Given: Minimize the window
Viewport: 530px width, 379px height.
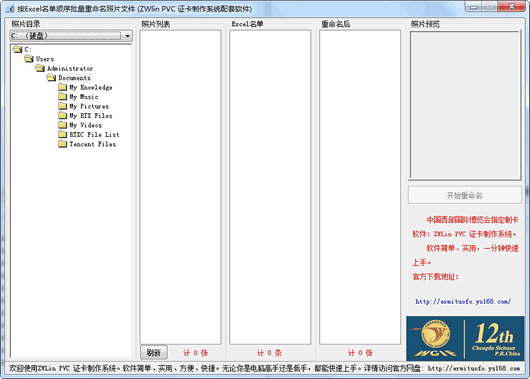Looking at the screenshot, I should tap(474, 6).
